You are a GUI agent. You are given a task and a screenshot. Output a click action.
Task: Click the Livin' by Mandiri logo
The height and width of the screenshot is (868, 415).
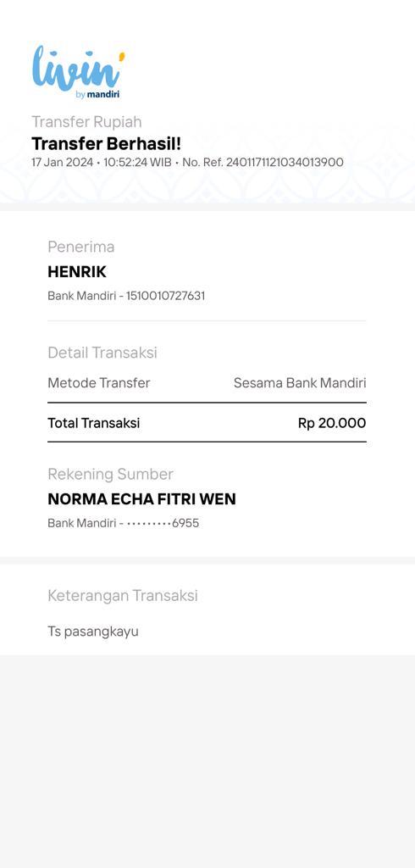click(x=78, y=73)
